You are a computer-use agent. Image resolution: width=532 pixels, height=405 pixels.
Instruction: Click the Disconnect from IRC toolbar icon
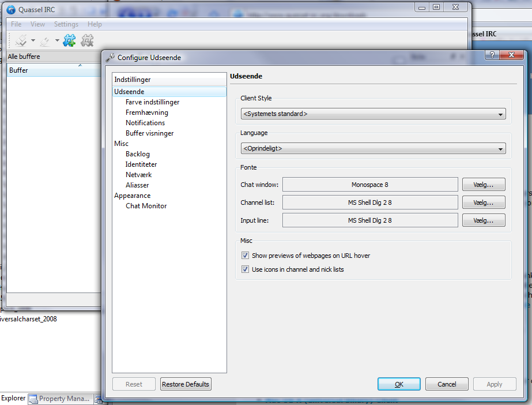point(45,42)
